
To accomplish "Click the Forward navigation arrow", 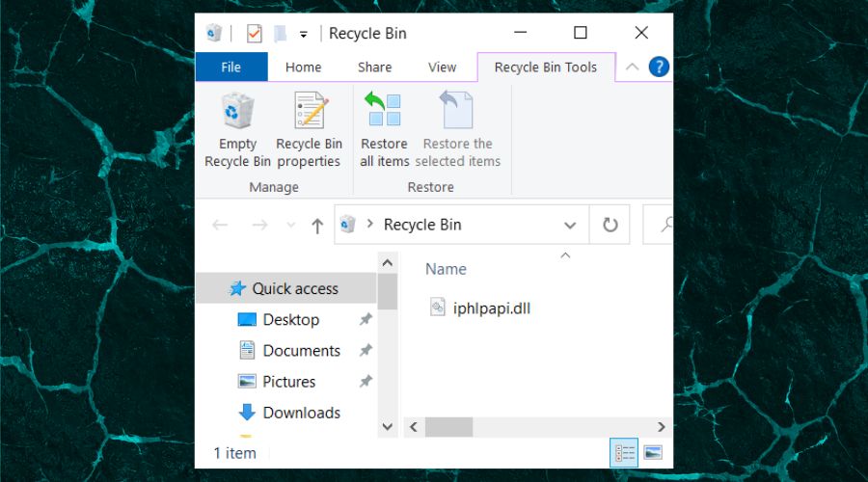I will 259,225.
